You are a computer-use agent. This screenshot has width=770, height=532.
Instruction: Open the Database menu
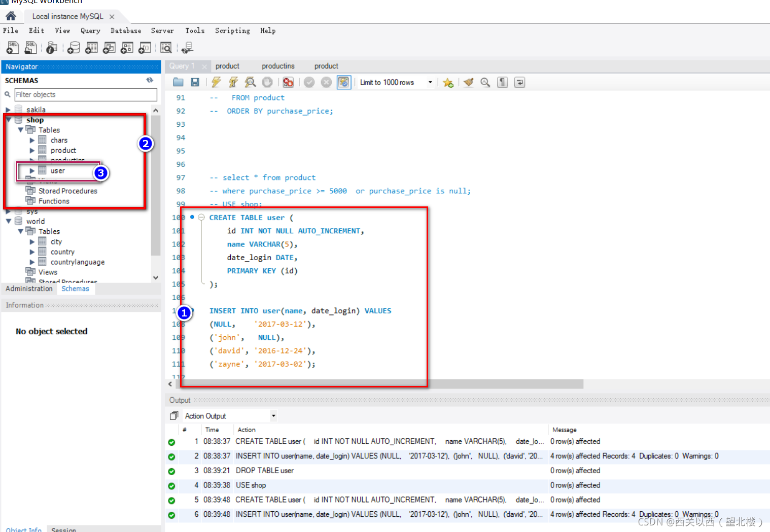click(x=126, y=30)
